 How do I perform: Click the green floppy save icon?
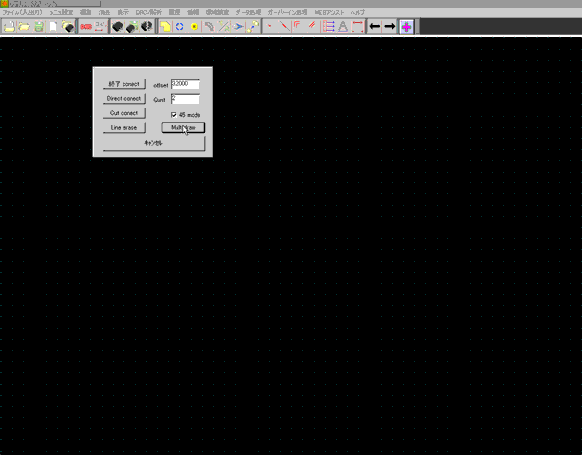[39, 27]
